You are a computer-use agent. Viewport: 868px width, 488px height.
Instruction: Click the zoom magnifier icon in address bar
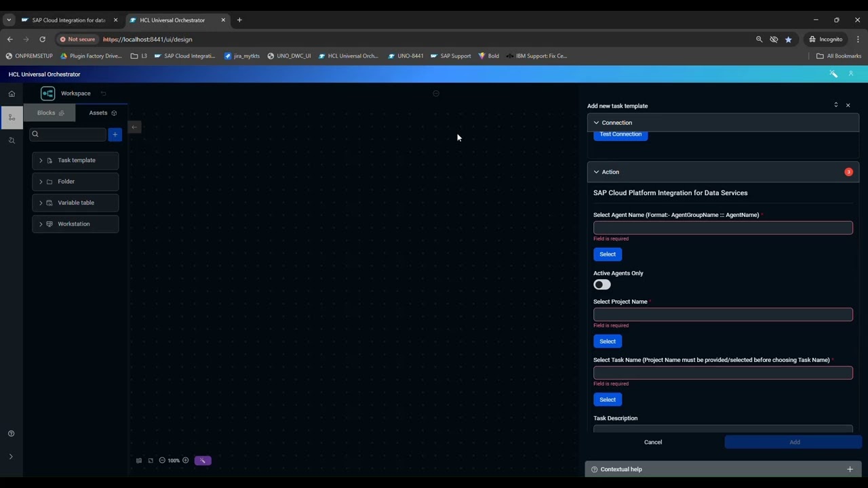point(759,39)
